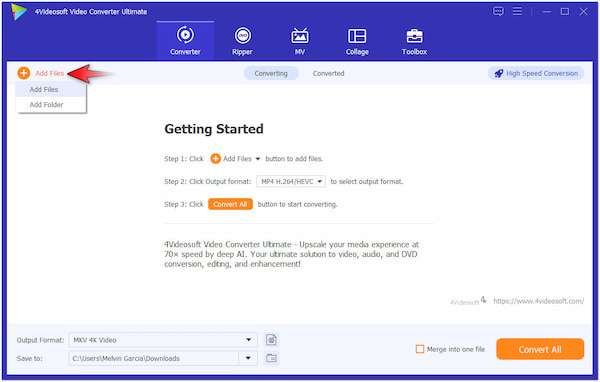This screenshot has width=600, height=382.
Task: Click the large Convert All button
Action: [x=540, y=349]
